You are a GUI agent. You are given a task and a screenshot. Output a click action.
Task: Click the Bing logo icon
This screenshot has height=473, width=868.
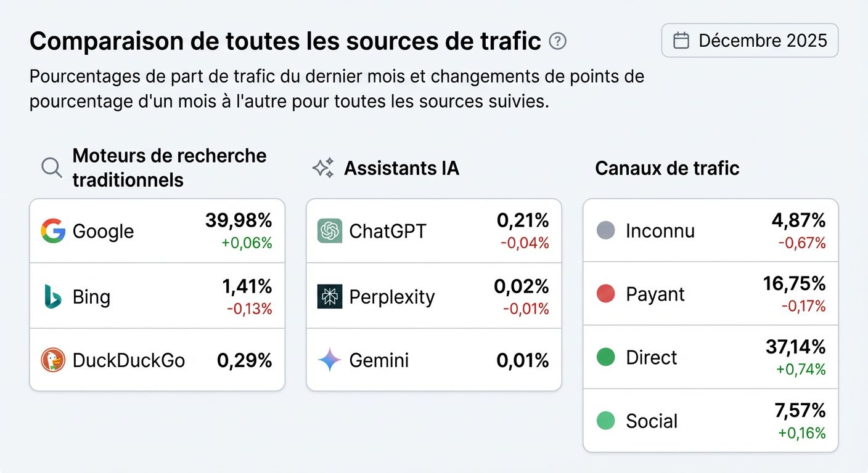coord(52,296)
